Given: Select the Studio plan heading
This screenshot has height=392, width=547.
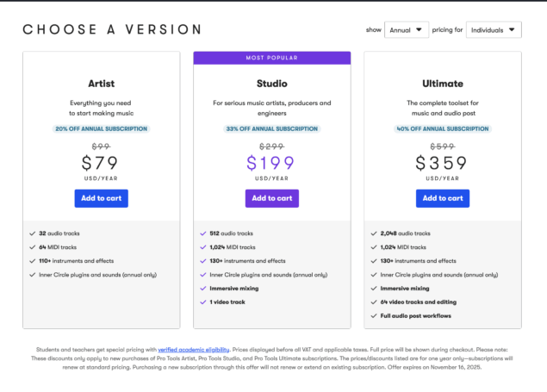Looking at the screenshot, I should point(271,84).
